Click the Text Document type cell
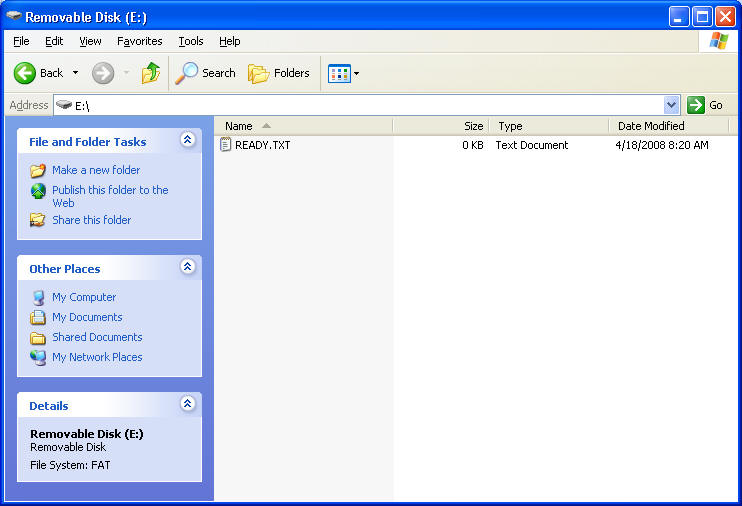The image size is (742, 506). tap(531, 145)
